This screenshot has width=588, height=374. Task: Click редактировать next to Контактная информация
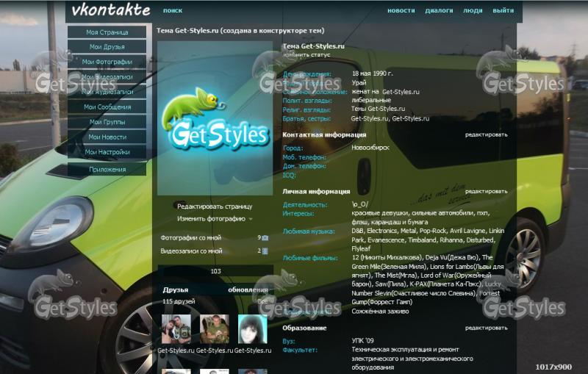click(486, 135)
